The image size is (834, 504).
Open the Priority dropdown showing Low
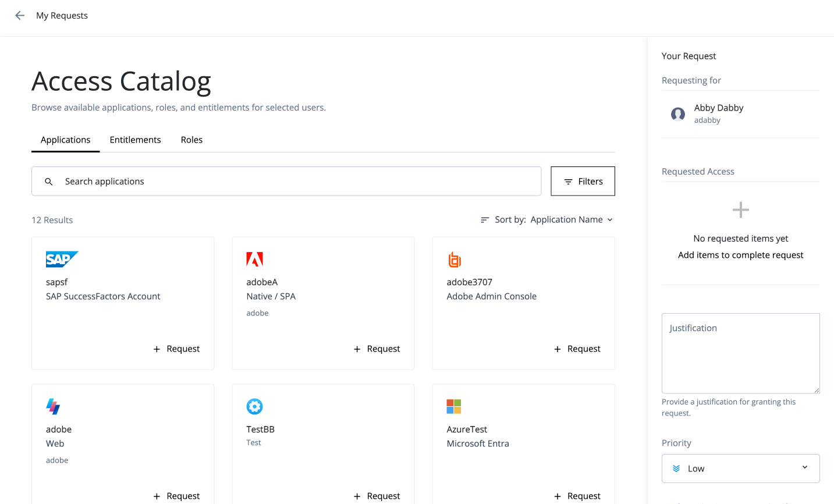(x=740, y=468)
